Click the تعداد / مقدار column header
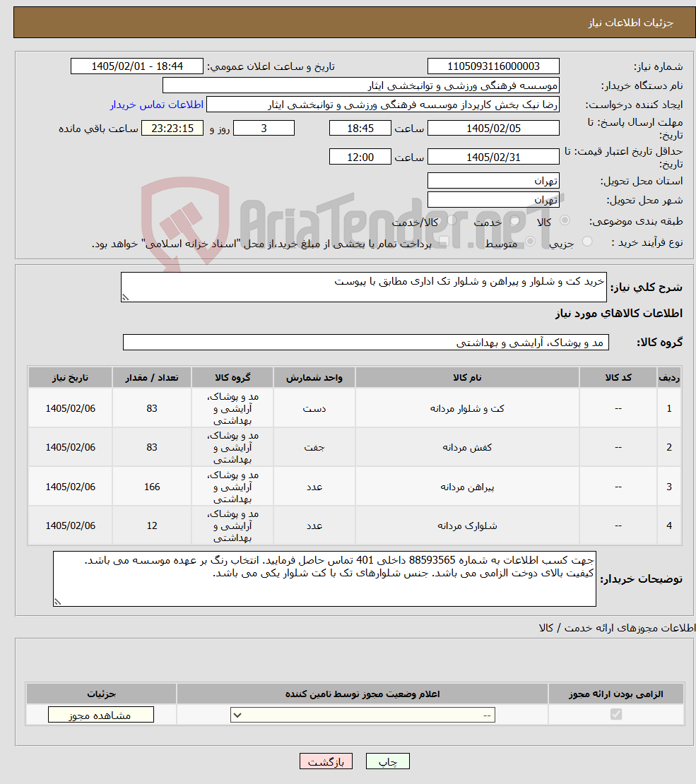This screenshot has width=696, height=784. click(152, 377)
